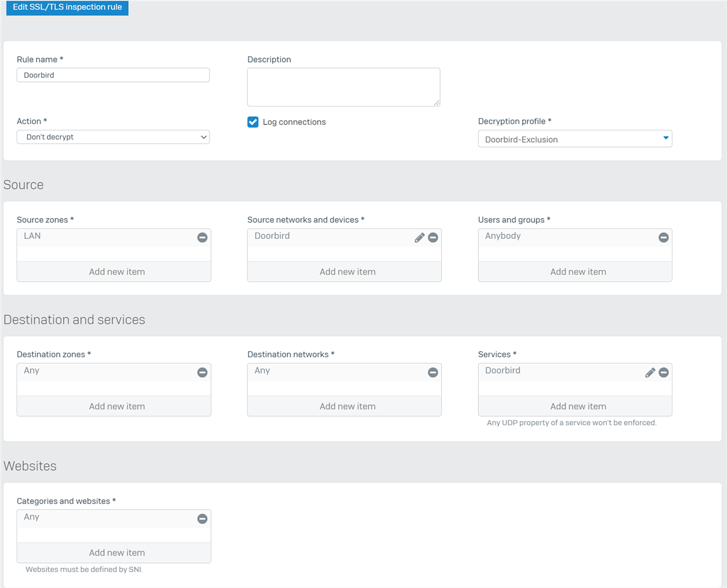
Task: Uncheck Log connections checkbox
Action: coord(253,122)
